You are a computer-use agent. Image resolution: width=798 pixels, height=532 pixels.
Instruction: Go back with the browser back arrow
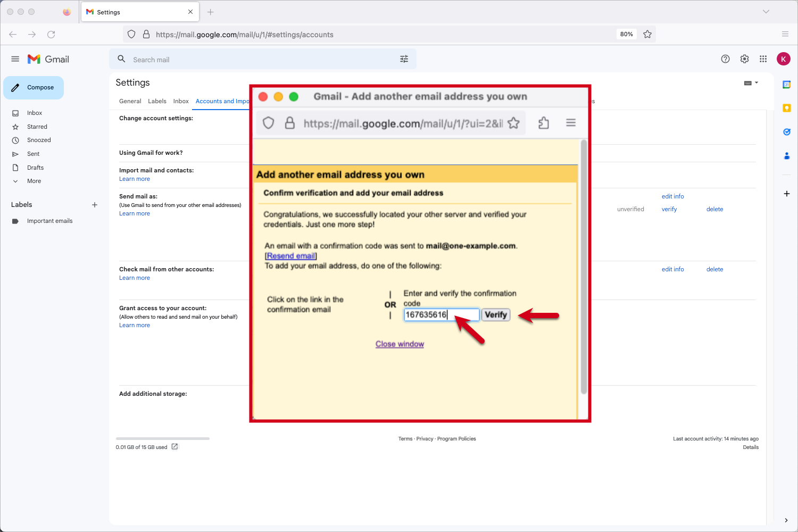point(13,34)
